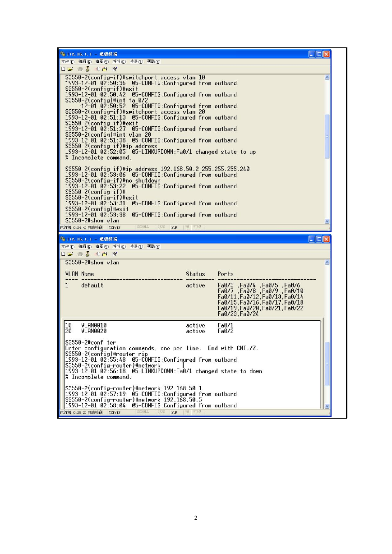Click New connection icon in top terminal window
The height and width of the screenshot is (554, 392).
pyautogui.click(x=64, y=69)
